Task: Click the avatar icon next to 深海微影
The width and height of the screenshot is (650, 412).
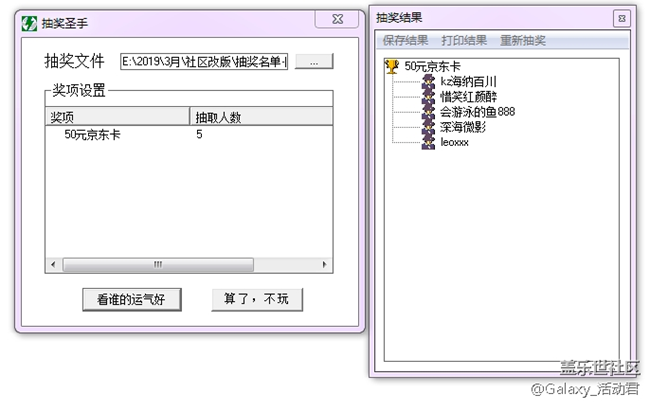Action: (429, 127)
